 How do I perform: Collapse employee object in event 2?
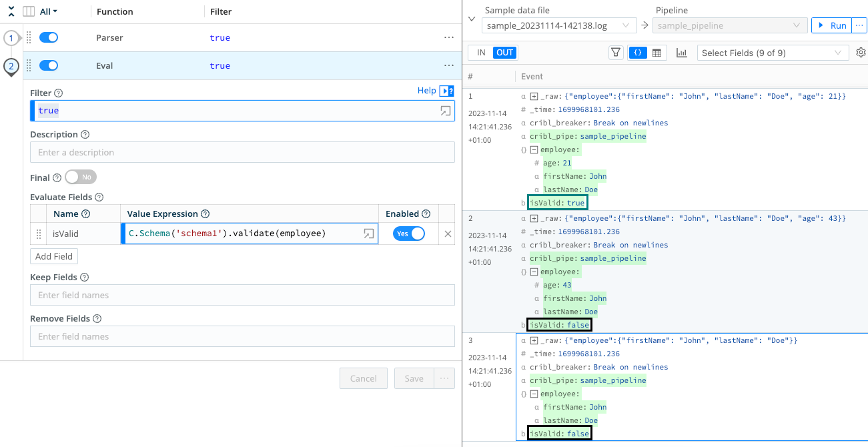pos(534,272)
